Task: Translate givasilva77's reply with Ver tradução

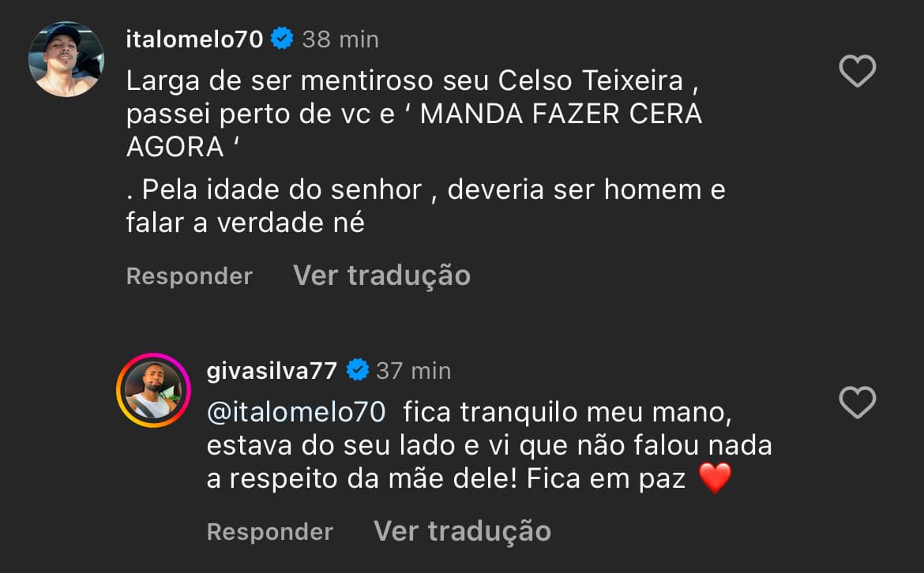Action: point(461,530)
